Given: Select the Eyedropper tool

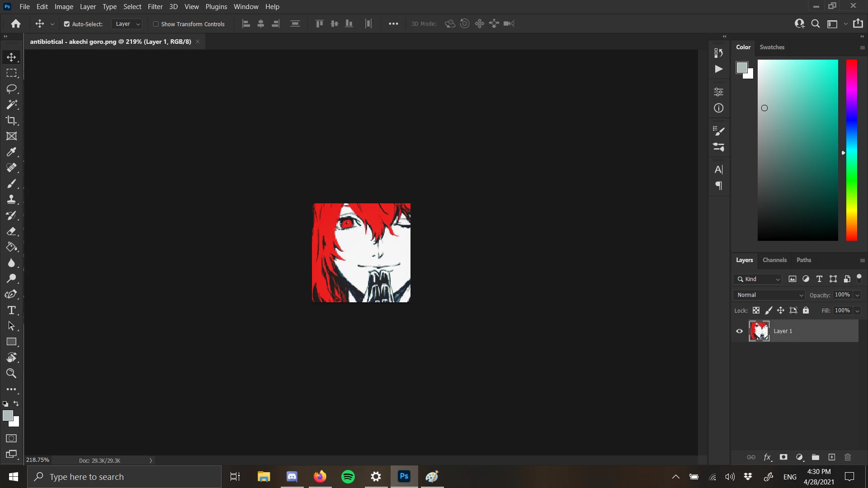Looking at the screenshot, I should (x=11, y=152).
